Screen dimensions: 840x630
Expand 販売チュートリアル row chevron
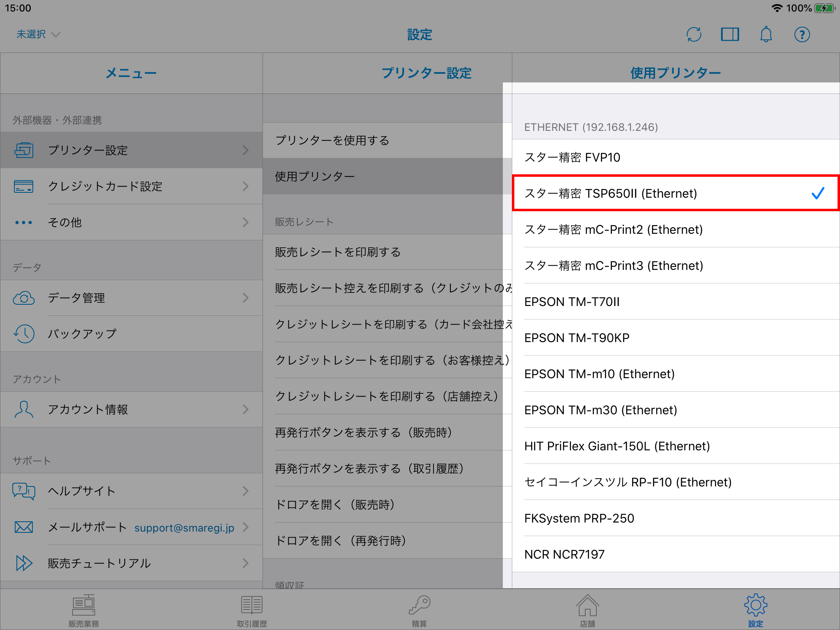[246, 563]
